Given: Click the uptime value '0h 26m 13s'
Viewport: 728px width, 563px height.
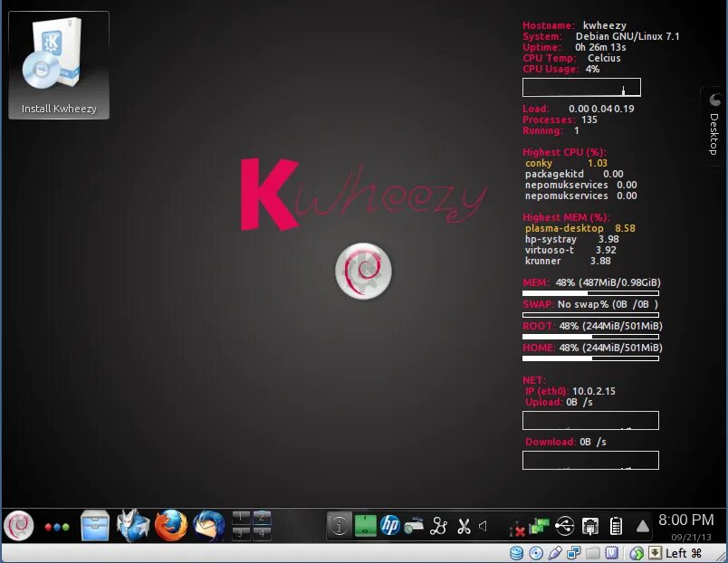Looking at the screenshot, I should click(x=601, y=47).
